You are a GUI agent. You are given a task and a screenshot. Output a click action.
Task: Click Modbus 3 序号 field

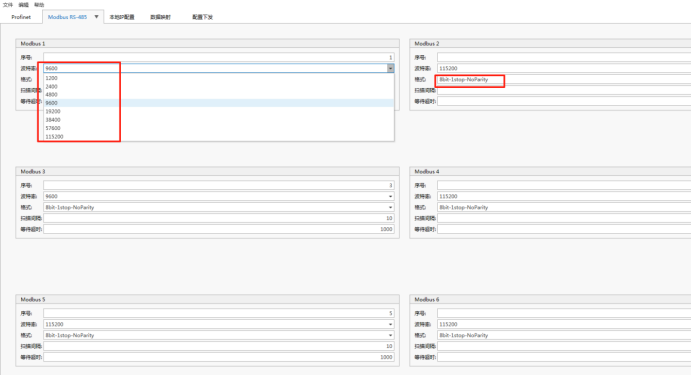219,185
